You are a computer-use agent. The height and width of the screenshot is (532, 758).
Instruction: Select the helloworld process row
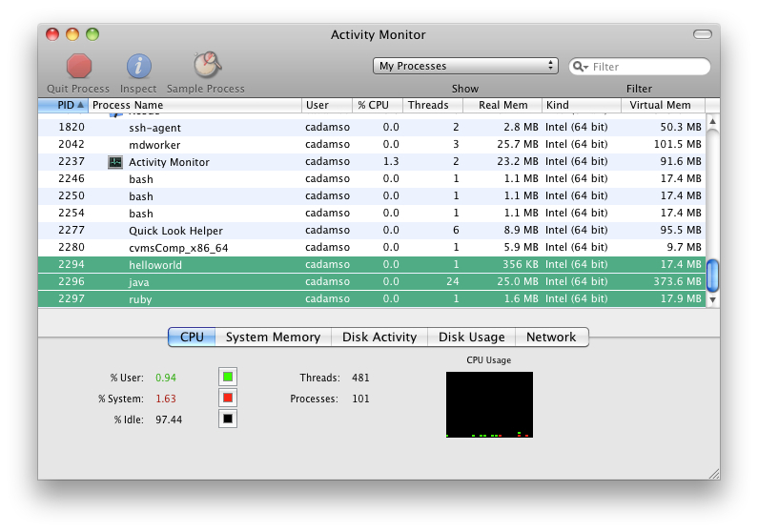point(372,265)
